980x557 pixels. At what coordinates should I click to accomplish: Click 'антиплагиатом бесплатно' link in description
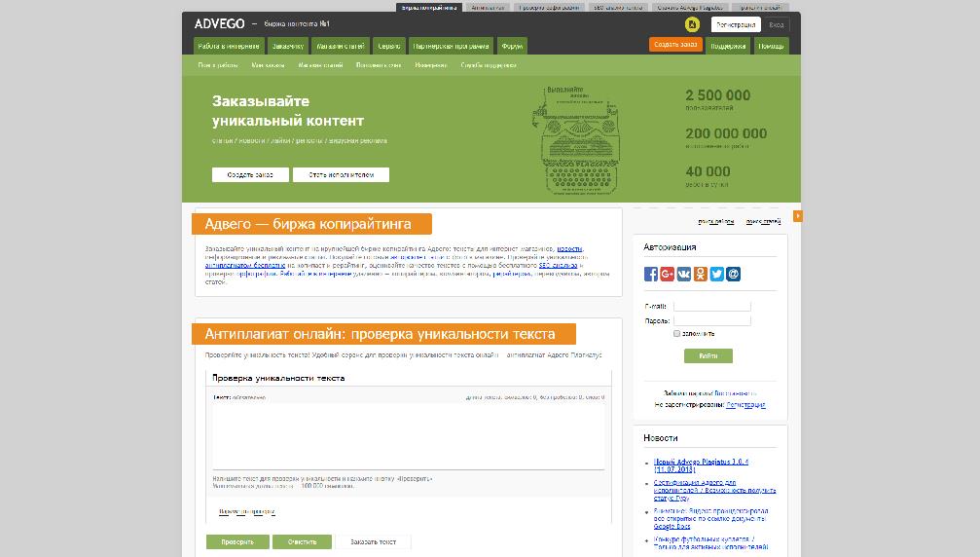point(245,265)
